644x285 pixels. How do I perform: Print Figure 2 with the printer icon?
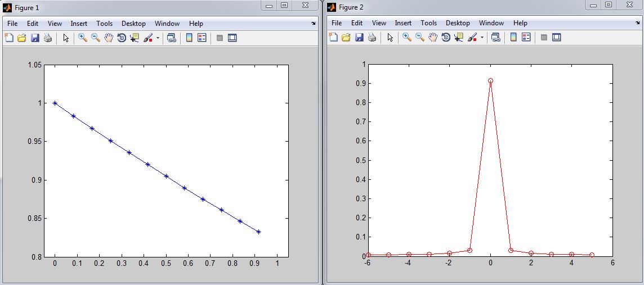372,38
